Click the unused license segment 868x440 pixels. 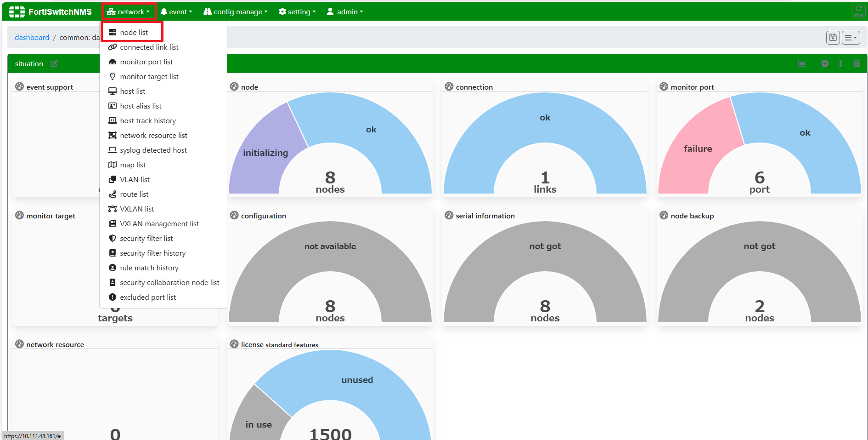[357, 380]
